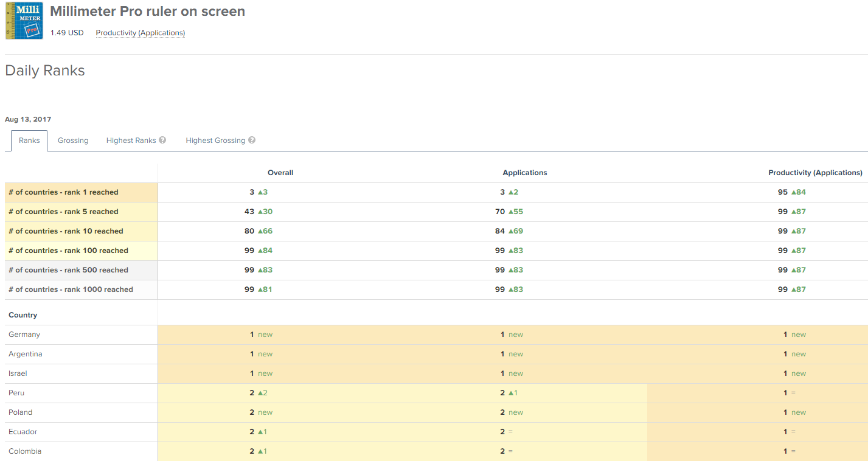Switch to the Ranks tab
The width and height of the screenshot is (868, 461).
(x=29, y=140)
